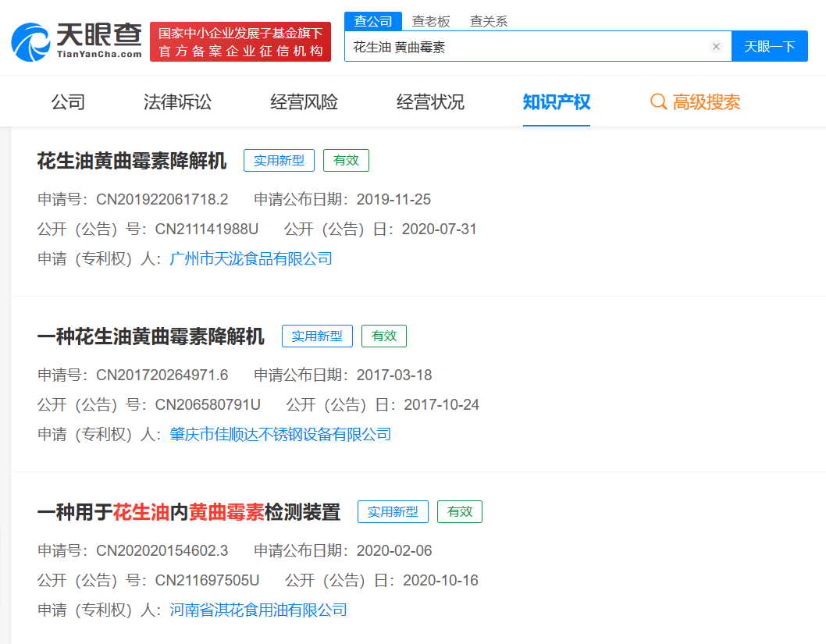Image resolution: width=826 pixels, height=644 pixels.
Task: Open the 公司 category tab
Action: [68, 102]
